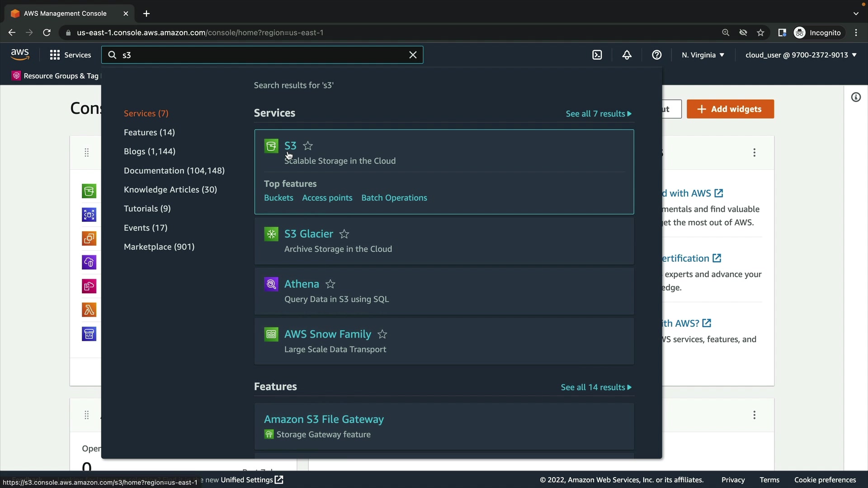Star the Athena service as favorite
Screen dimensions: 868x488
point(330,284)
